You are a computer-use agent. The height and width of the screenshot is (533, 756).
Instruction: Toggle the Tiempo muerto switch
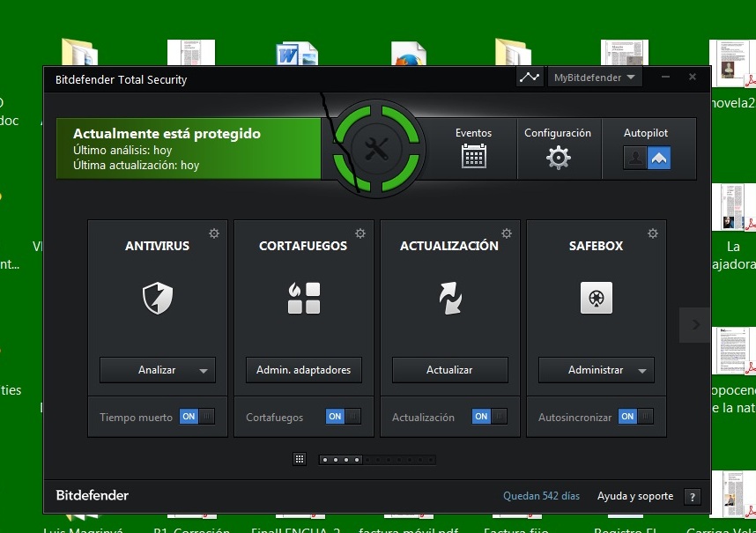(196, 417)
